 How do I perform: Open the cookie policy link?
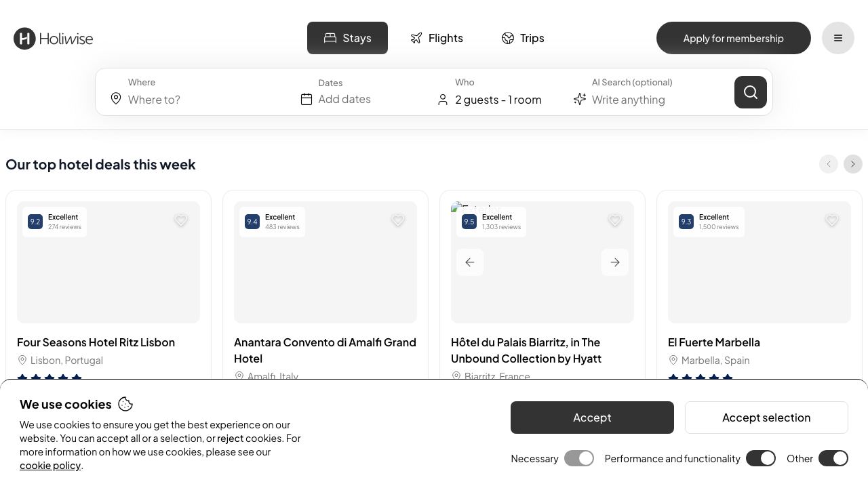coord(50,466)
